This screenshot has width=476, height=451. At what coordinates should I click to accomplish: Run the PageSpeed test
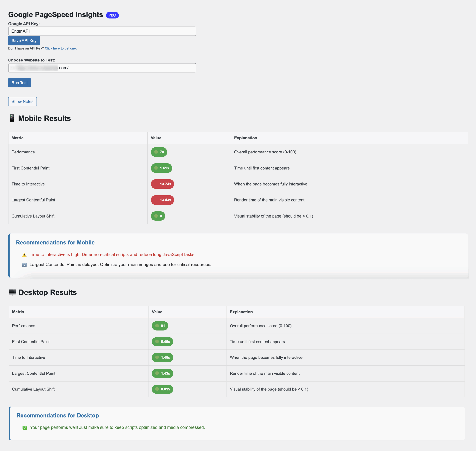click(20, 83)
